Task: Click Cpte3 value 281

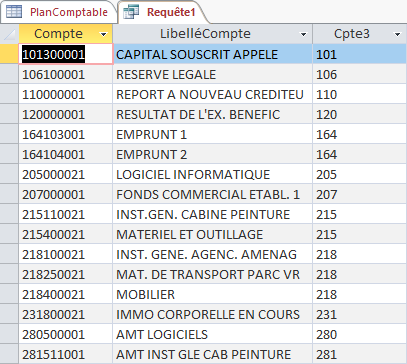Action: [x=360, y=354]
